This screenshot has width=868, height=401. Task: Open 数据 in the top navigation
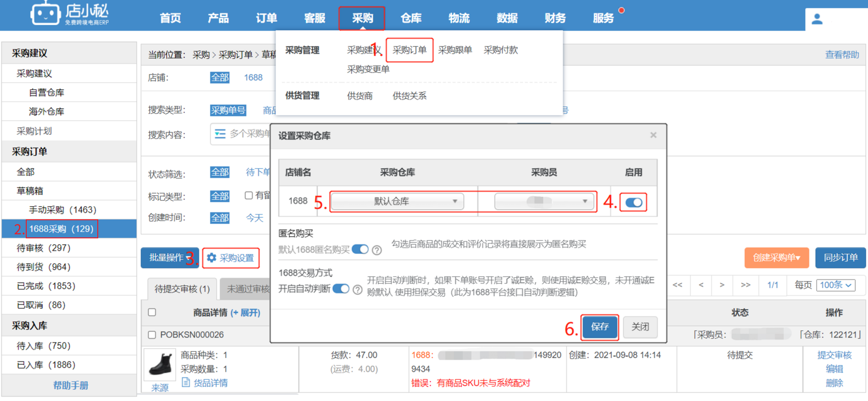507,18
